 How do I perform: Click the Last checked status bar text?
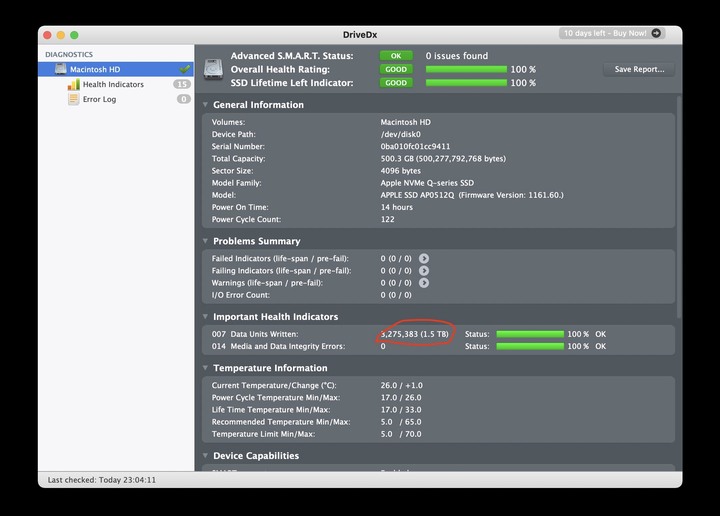101,480
